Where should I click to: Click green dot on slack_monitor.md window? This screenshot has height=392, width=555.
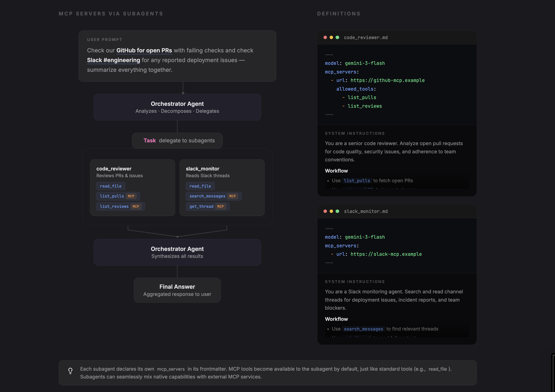tap(337, 211)
